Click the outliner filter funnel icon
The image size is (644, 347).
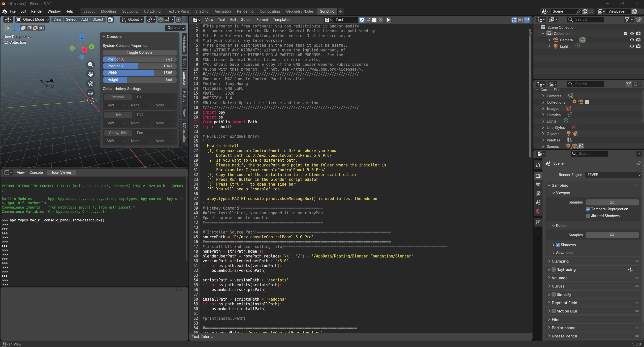tap(627, 19)
